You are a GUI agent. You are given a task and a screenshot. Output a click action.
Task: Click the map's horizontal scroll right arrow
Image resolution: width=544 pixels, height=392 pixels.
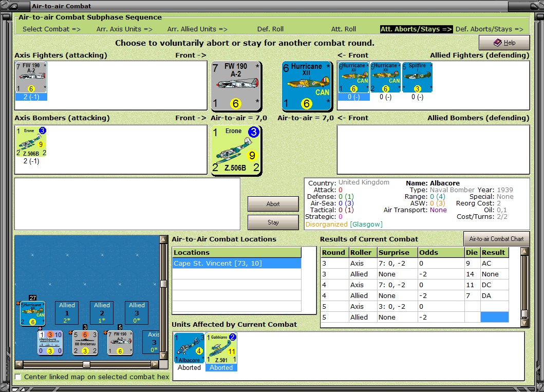[155, 364]
